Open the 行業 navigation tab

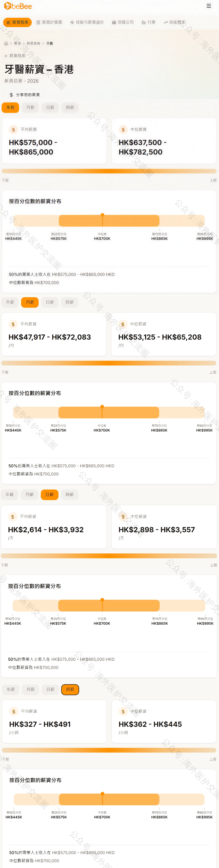148,22
